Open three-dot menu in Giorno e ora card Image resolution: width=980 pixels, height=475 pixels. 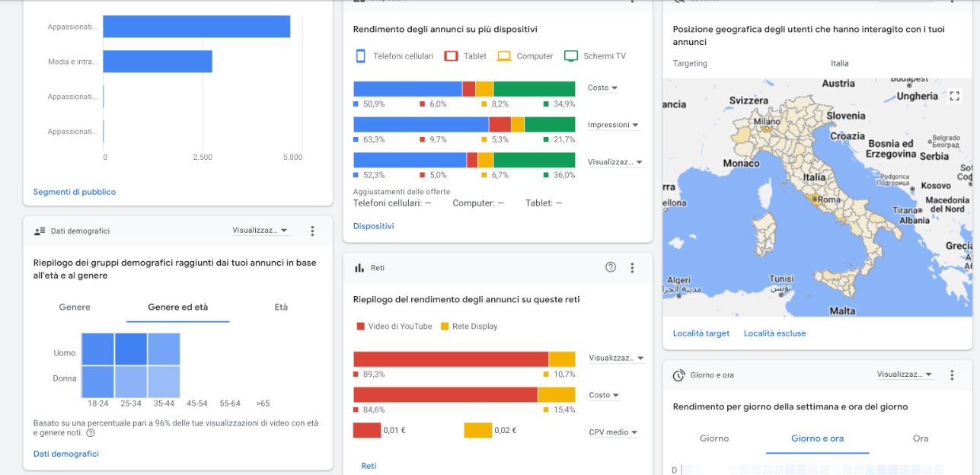coord(952,375)
